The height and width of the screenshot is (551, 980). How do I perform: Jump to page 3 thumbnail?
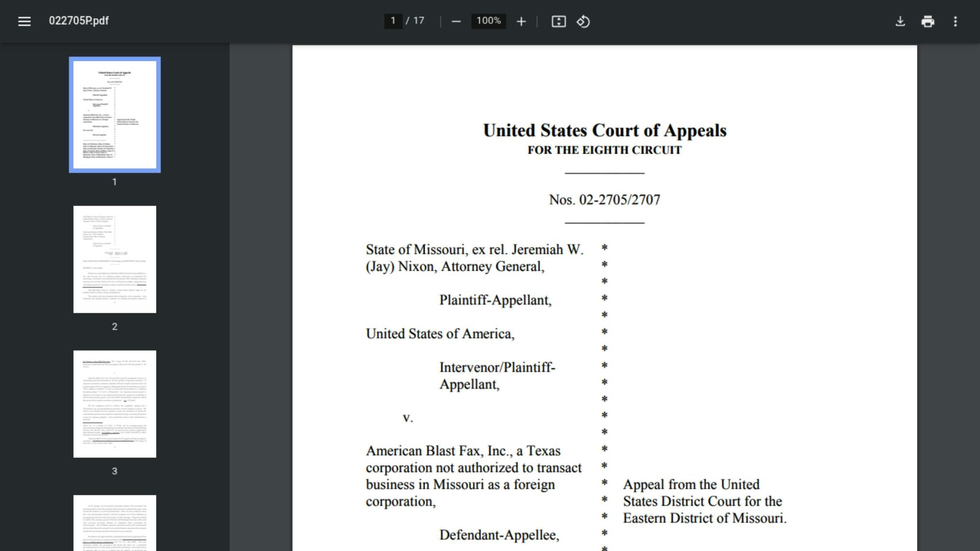(x=115, y=404)
